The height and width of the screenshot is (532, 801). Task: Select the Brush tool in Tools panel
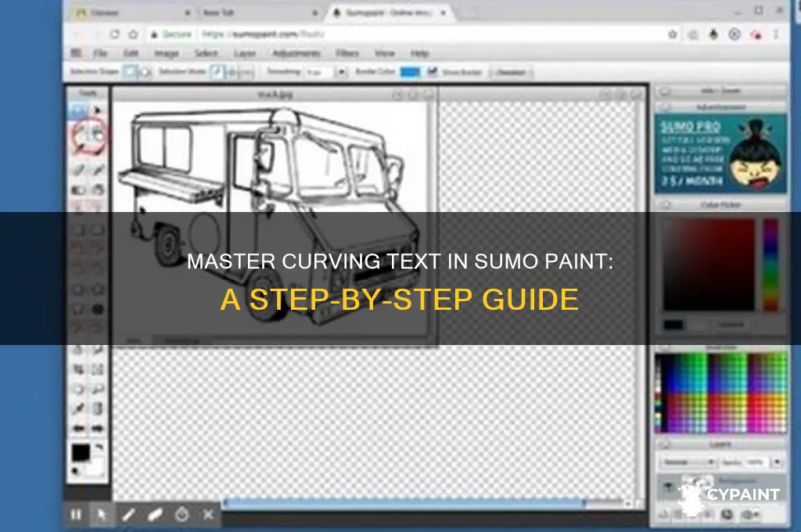78,169
